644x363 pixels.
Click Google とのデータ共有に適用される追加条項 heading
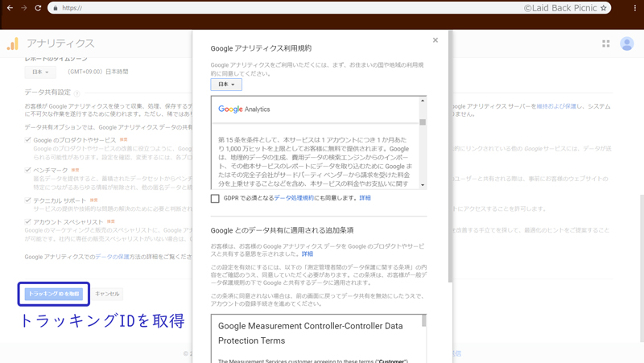pyautogui.click(x=283, y=230)
